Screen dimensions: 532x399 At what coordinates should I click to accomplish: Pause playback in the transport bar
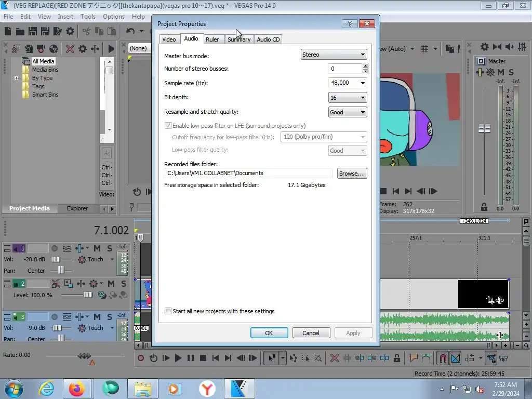point(190,358)
